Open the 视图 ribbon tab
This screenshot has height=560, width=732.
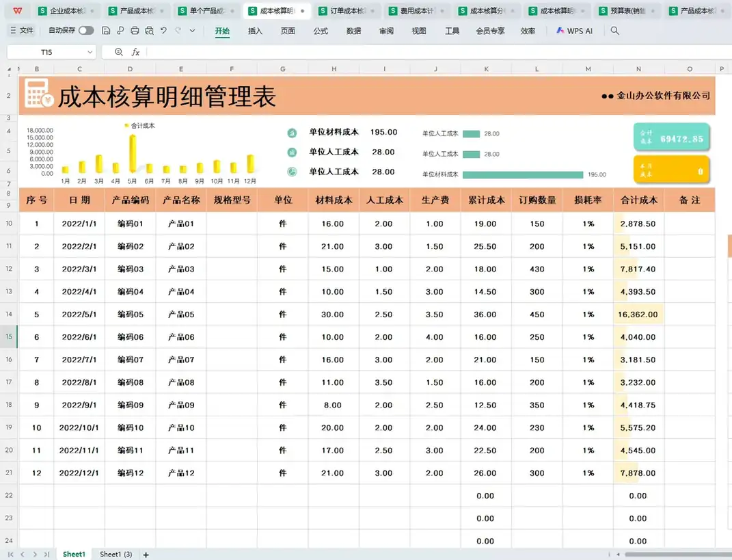[x=419, y=31]
